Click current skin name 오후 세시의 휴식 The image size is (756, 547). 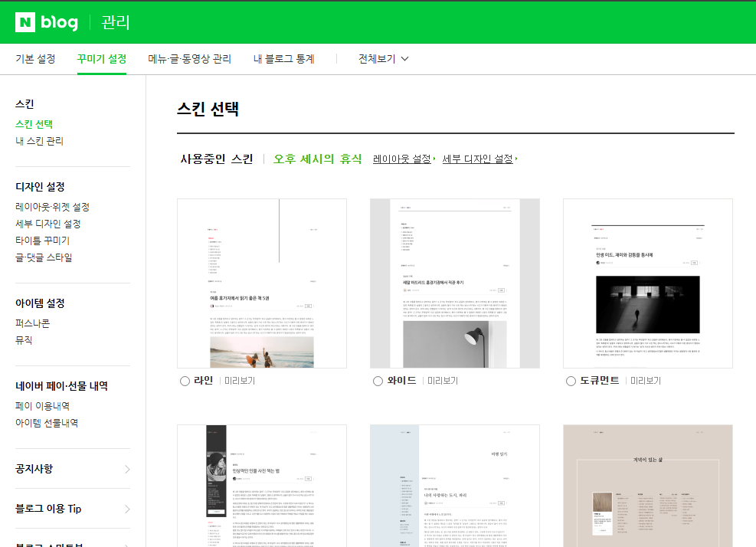point(318,159)
